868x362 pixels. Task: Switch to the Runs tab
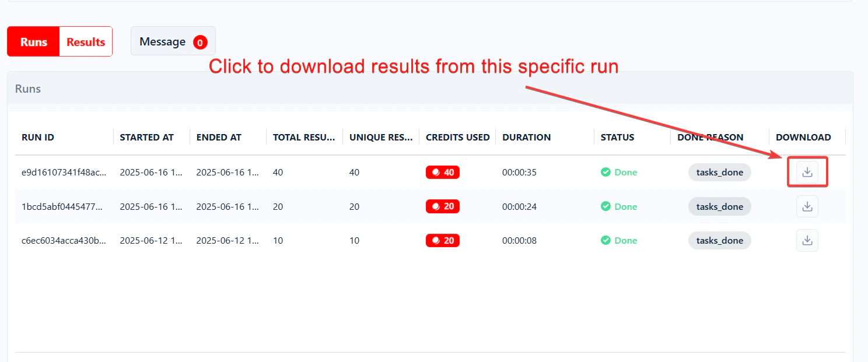(33, 42)
